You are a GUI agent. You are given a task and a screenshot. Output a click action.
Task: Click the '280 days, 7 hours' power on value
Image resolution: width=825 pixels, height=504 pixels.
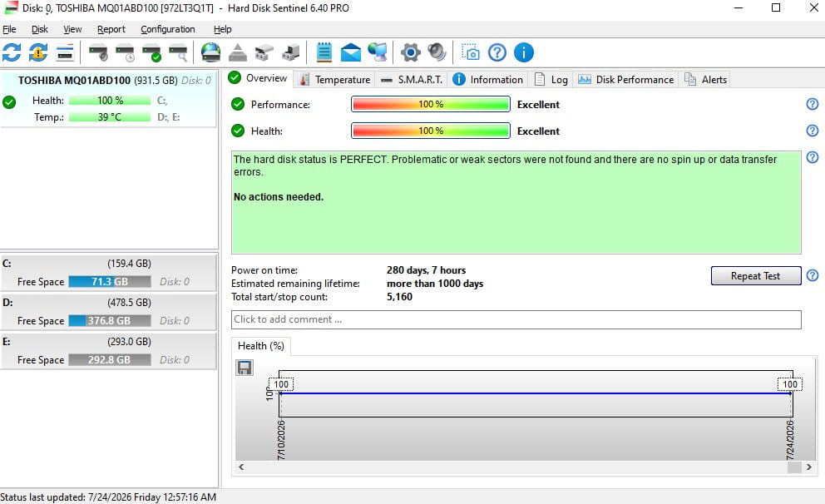click(426, 270)
